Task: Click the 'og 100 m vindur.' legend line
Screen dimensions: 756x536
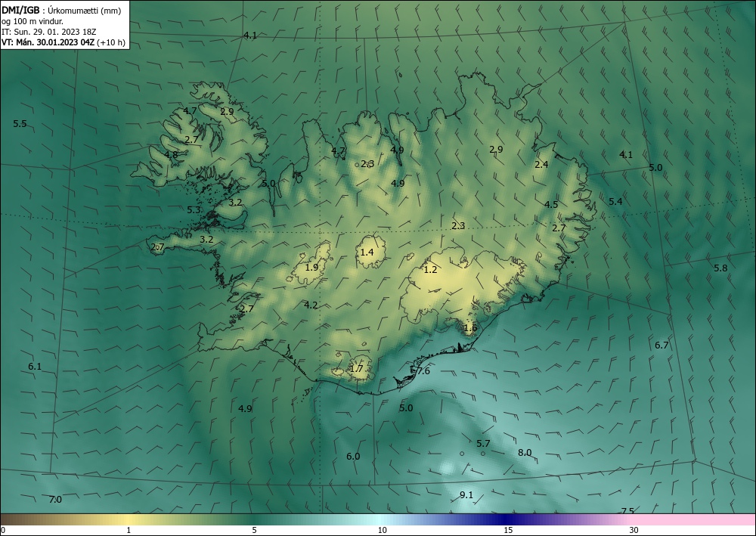Action: coord(33,21)
